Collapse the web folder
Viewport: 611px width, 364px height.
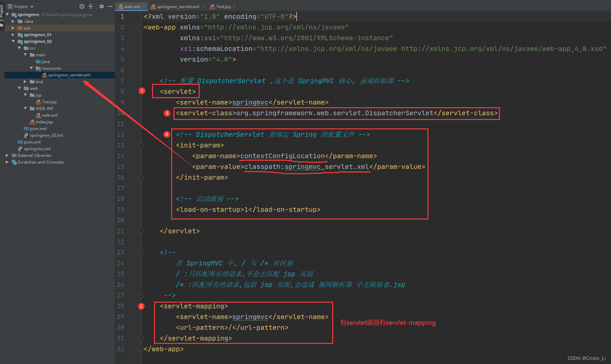coord(19,88)
